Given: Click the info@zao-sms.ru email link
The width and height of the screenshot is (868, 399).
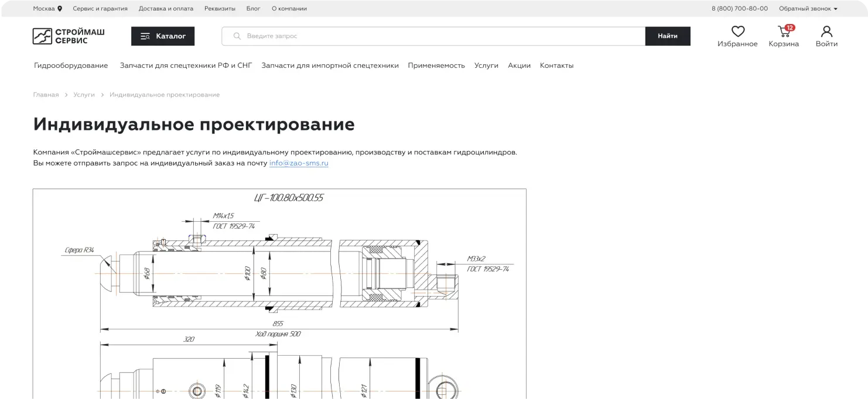Looking at the screenshot, I should tap(299, 163).
